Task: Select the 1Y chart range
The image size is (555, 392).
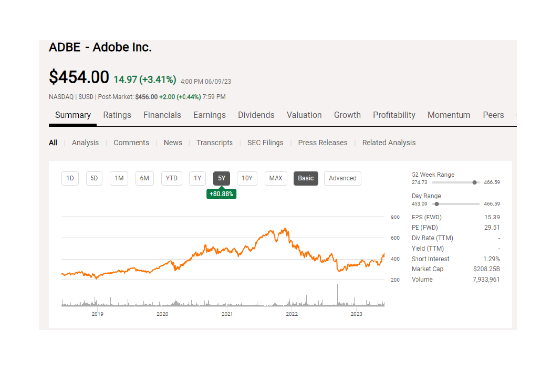Action: tap(197, 178)
